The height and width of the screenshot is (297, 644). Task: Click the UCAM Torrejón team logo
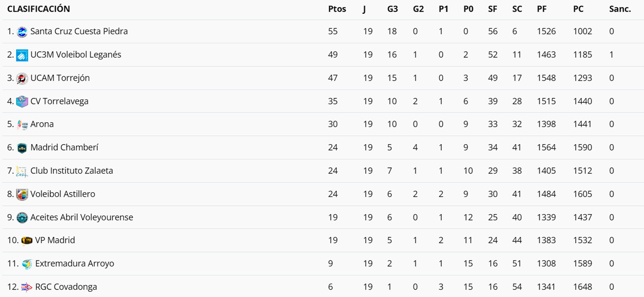(22, 78)
